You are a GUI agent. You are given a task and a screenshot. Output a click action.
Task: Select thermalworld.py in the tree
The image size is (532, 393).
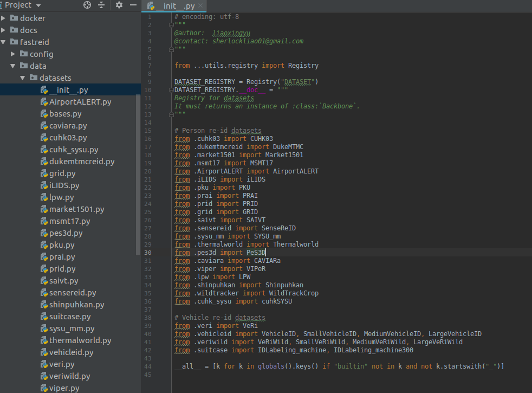click(70, 340)
